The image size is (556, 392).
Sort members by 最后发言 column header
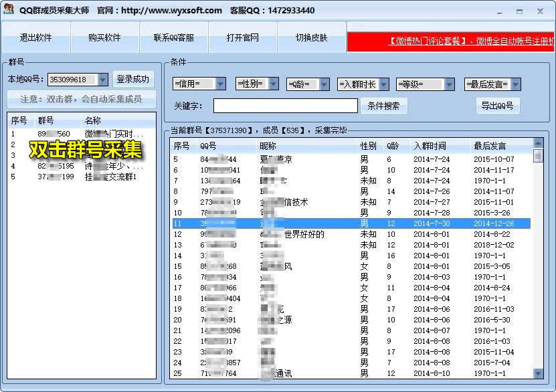click(501, 146)
